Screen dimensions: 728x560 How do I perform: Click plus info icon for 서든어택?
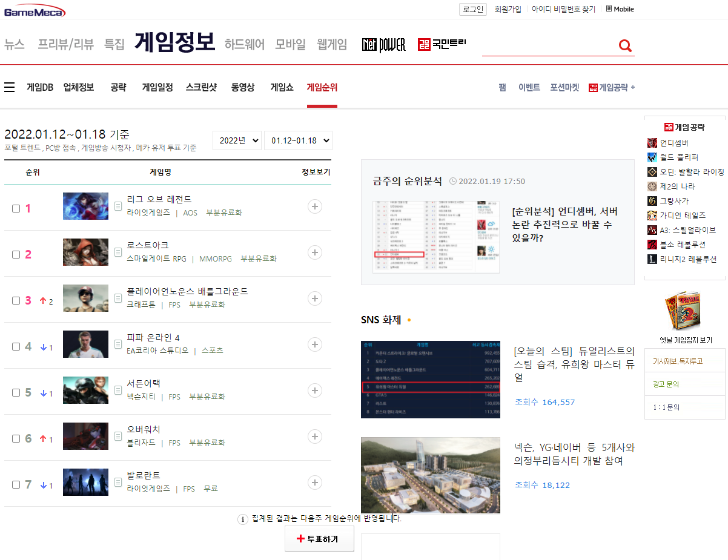[314, 390]
